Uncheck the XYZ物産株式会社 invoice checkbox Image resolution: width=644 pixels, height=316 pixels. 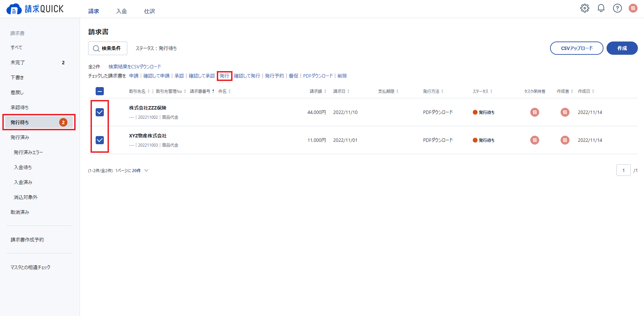[x=100, y=140]
